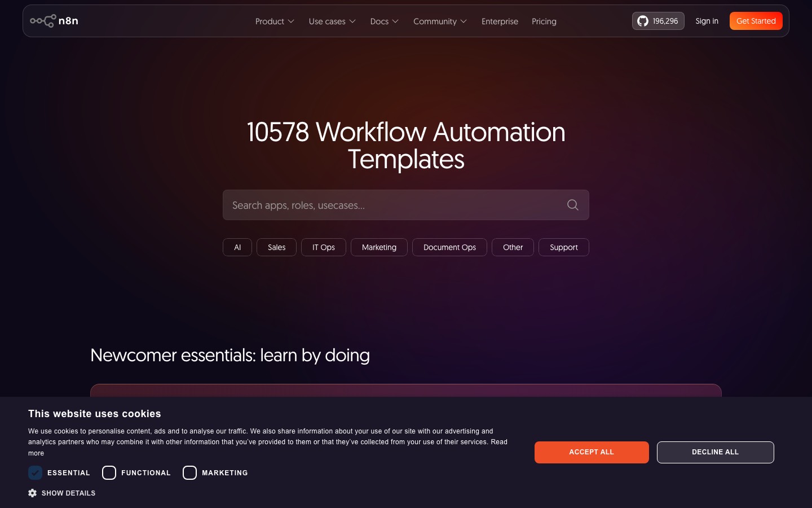Select the Document Ops category filter
The height and width of the screenshot is (508, 812).
point(449,247)
